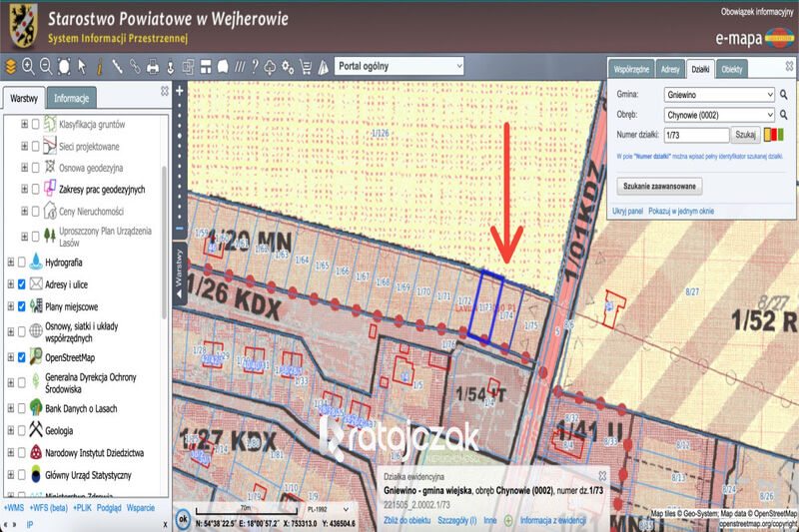799x532 pixels.
Task: Switch to the Adresy search tab
Action: tap(670, 69)
